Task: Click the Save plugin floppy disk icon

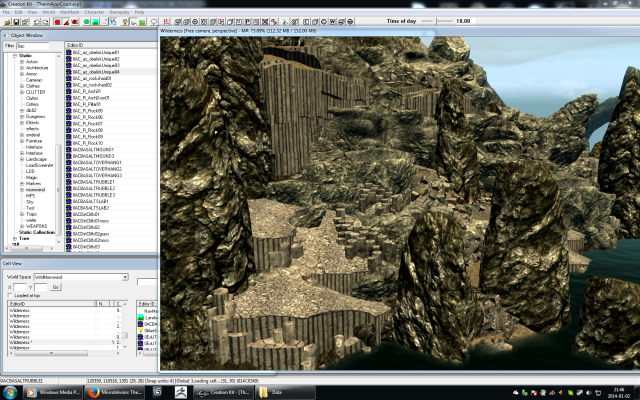Action: (x=16, y=21)
